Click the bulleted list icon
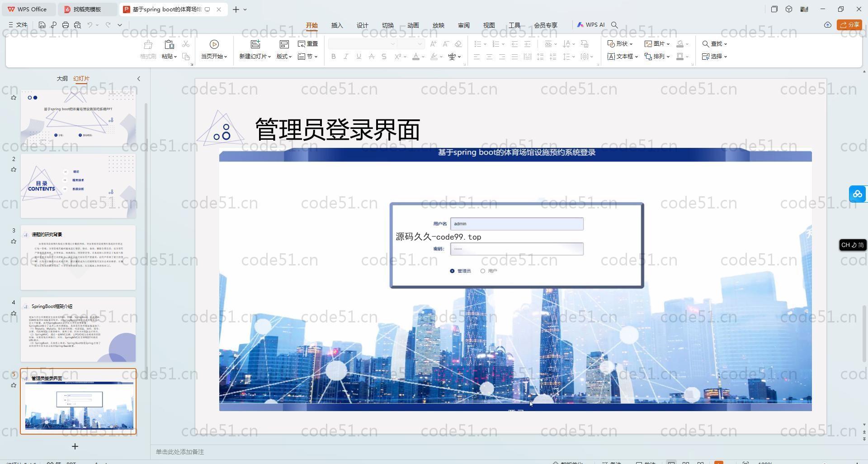The height and width of the screenshot is (464, 868). point(477,44)
